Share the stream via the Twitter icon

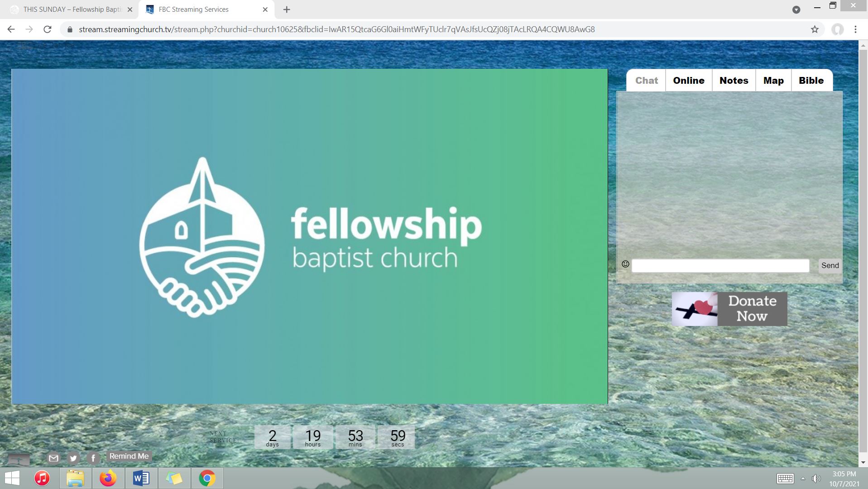click(x=73, y=458)
